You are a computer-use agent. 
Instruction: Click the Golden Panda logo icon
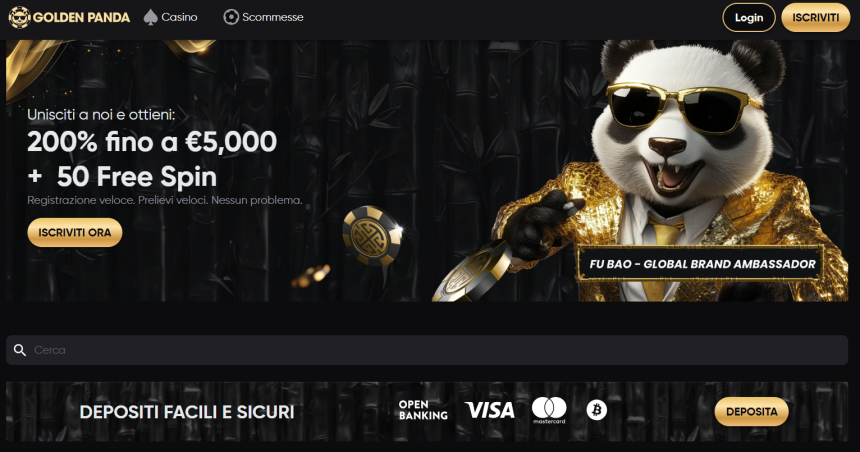click(x=19, y=18)
